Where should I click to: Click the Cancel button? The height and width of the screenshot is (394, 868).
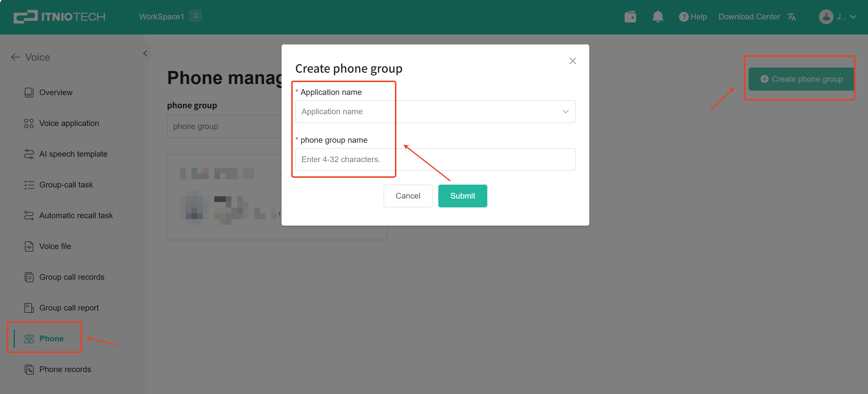click(407, 196)
